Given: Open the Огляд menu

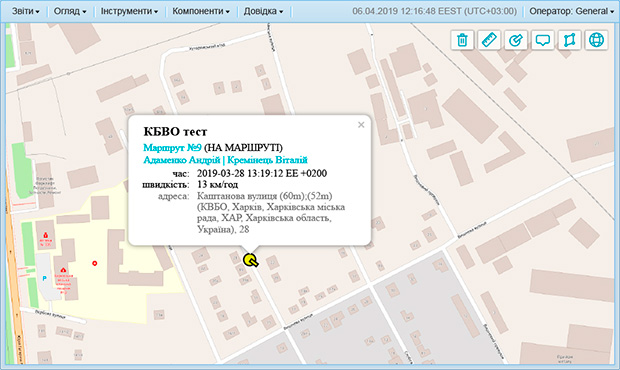Looking at the screenshot, I should [x=70, y=11].
